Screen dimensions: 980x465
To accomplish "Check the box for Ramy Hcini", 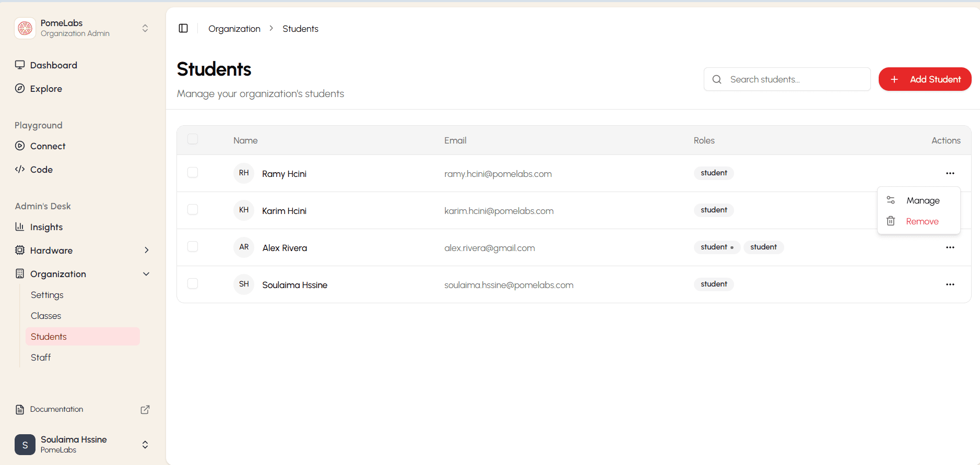I will pos(193,172).
